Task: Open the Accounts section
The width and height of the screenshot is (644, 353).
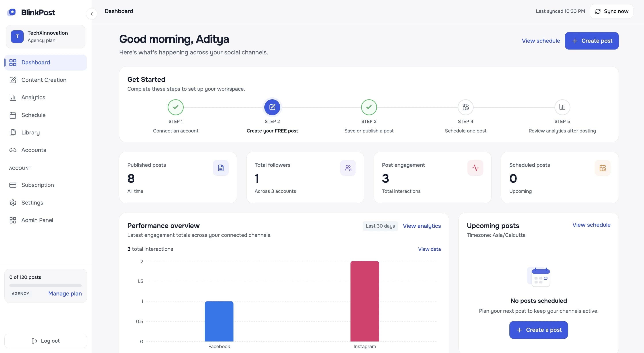Action: 46,150
